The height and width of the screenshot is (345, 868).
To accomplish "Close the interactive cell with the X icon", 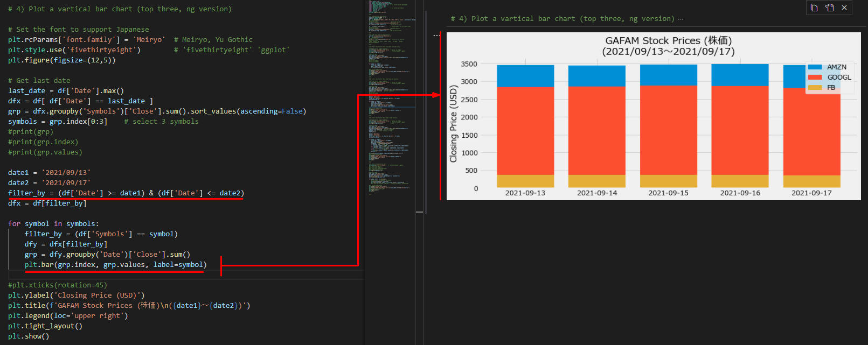I will click(844, 8).
